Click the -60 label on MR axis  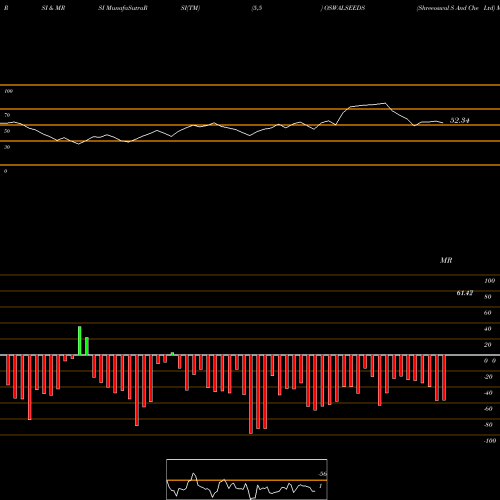(488, 409)
